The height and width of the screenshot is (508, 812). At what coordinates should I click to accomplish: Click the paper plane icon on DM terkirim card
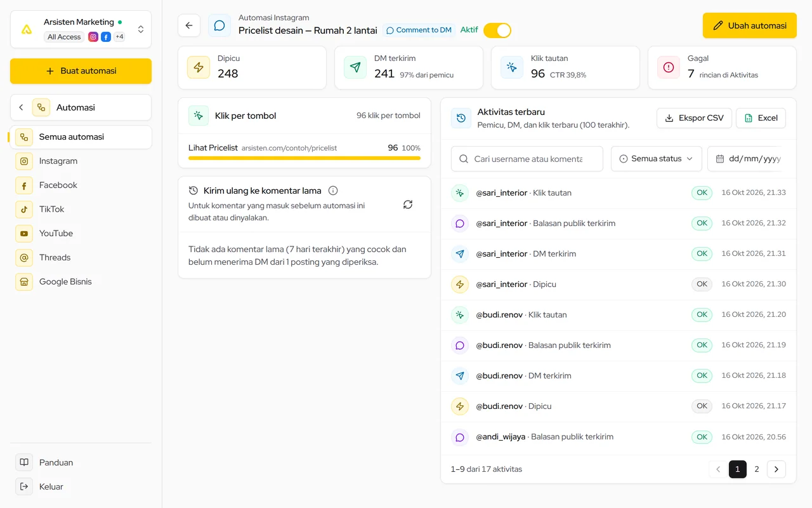pyautogui.click(x=355, y=67)
